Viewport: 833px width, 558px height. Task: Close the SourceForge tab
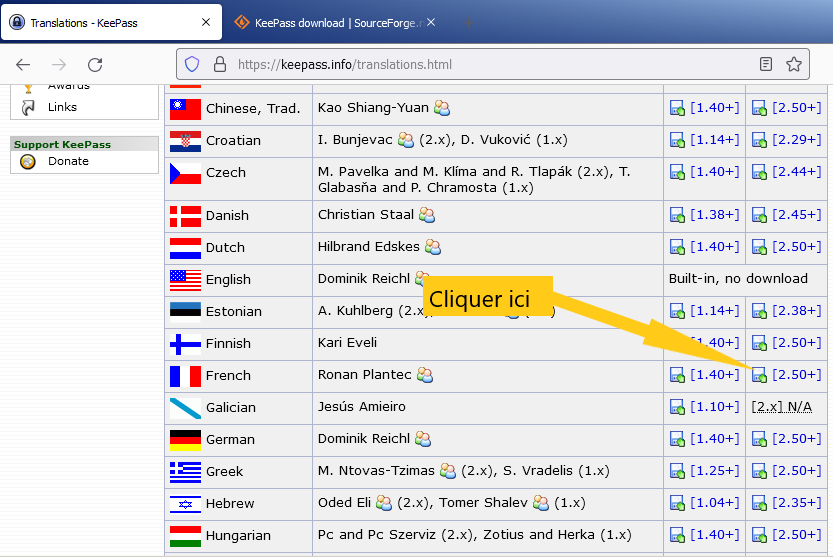[x=431, y=22]
